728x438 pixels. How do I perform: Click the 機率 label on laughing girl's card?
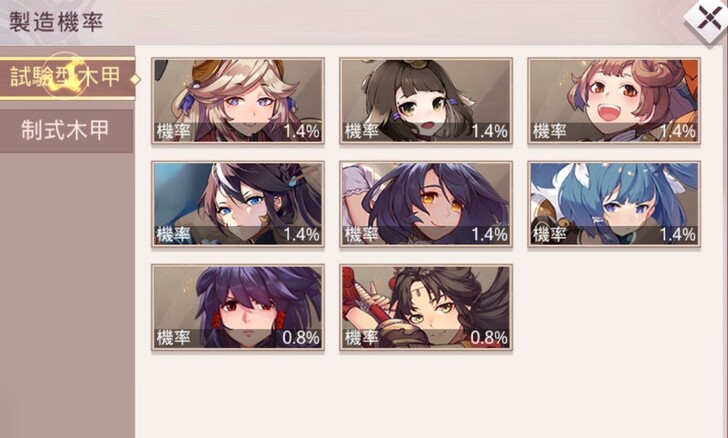click(x=550, y=131)
